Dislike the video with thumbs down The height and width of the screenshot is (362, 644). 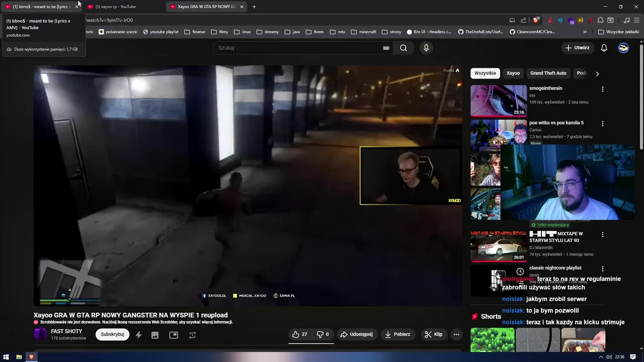coord(323,334)
